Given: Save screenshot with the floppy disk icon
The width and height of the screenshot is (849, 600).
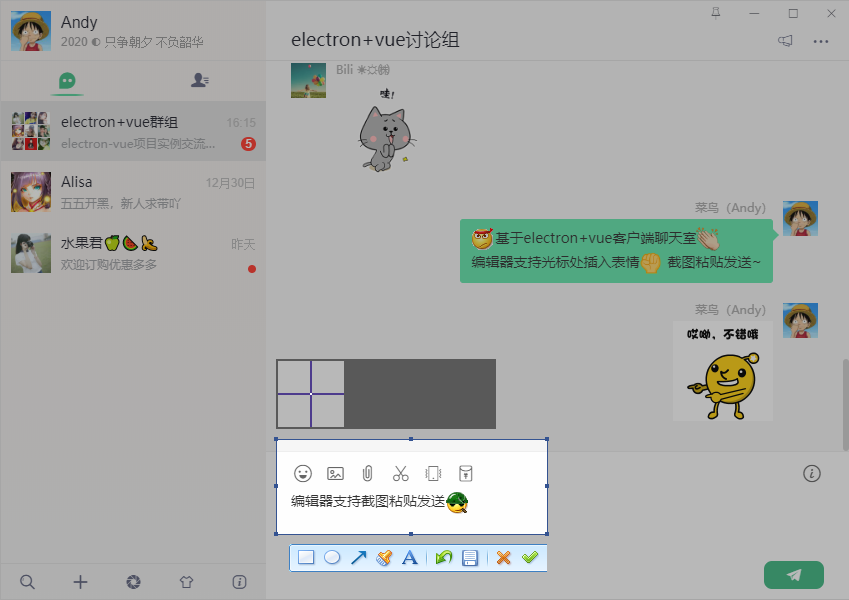Looking at the screenshot, I should [x=470, y=557].
